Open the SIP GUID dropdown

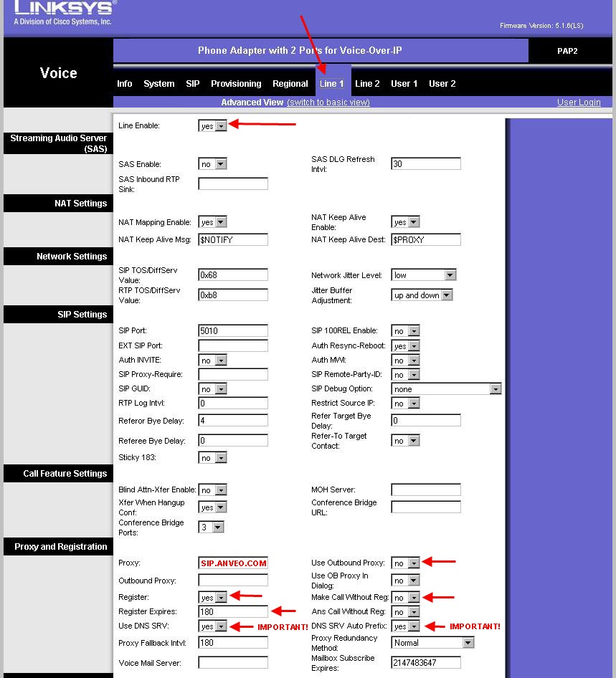212,389
